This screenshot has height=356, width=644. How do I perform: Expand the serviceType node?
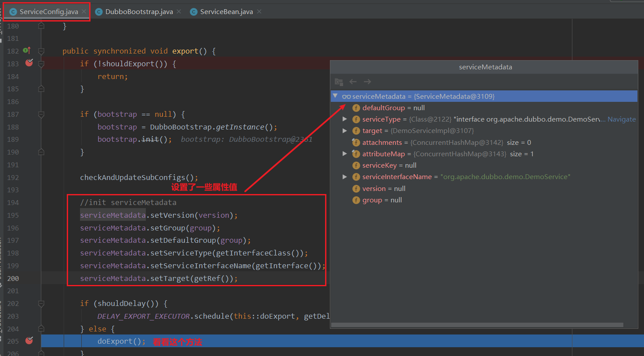coord(345,119)
